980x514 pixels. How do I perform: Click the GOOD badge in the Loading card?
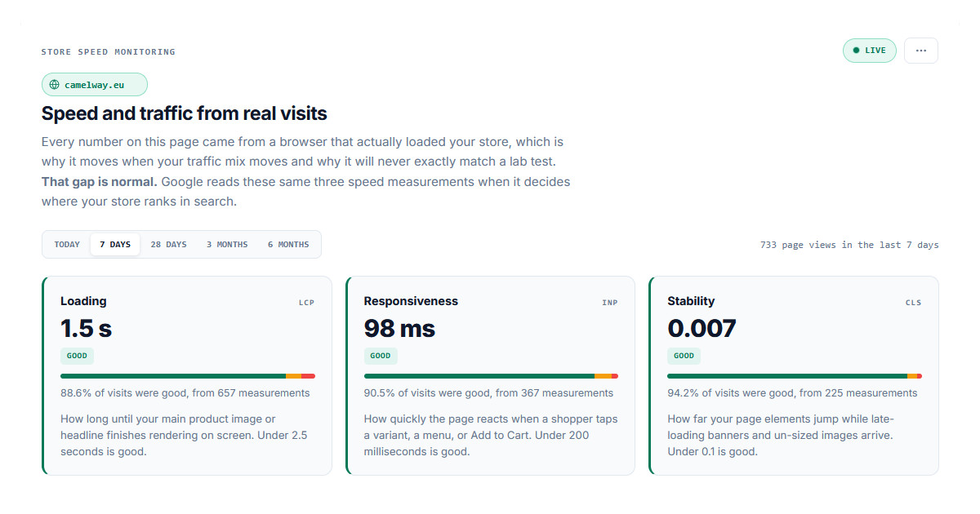pos(77,356)
